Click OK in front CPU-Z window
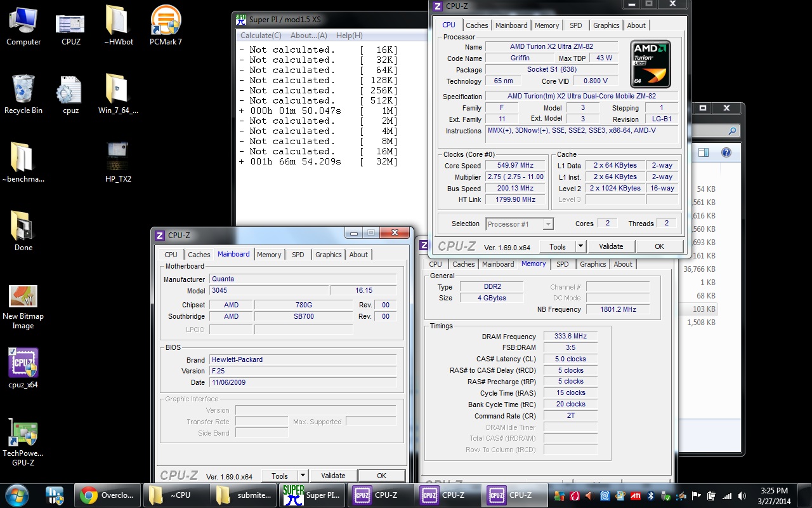Screen dimensions: 812x508 tap(660, 246)
